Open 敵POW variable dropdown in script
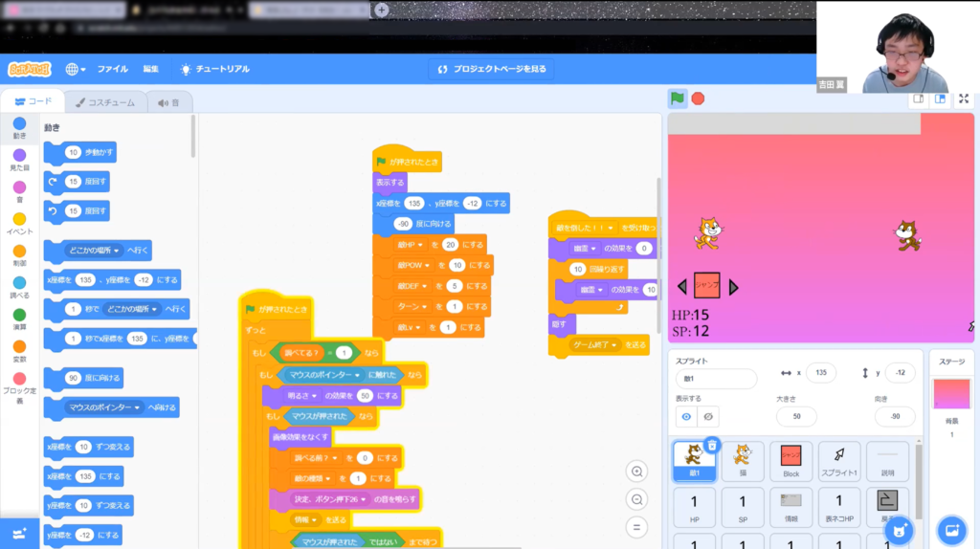Viewport: 980px width, 549px height. (x=413, y=266)
